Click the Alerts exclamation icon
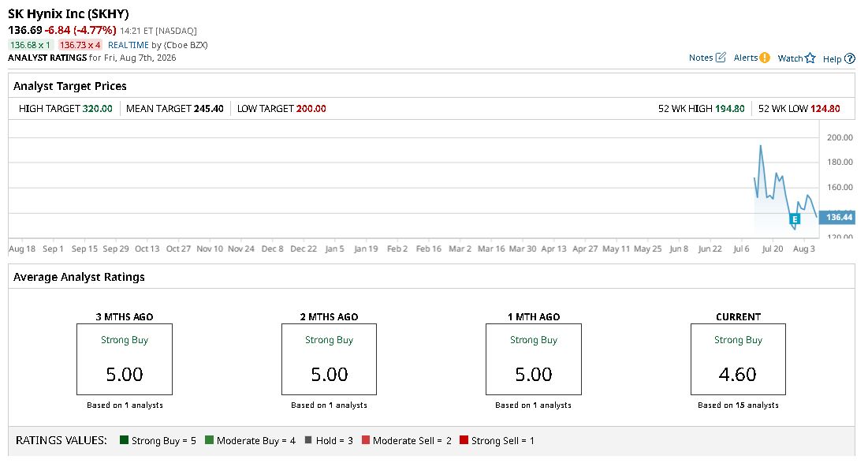This screenshot has height=467, width=868. coord(765,58)
